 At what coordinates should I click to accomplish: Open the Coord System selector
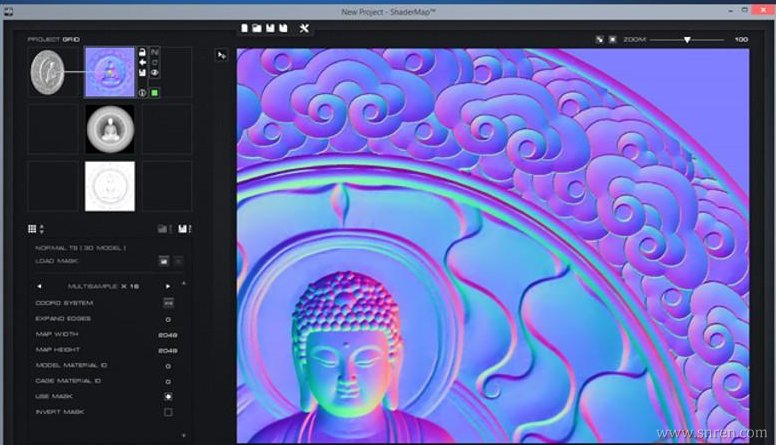coord(168,302)
